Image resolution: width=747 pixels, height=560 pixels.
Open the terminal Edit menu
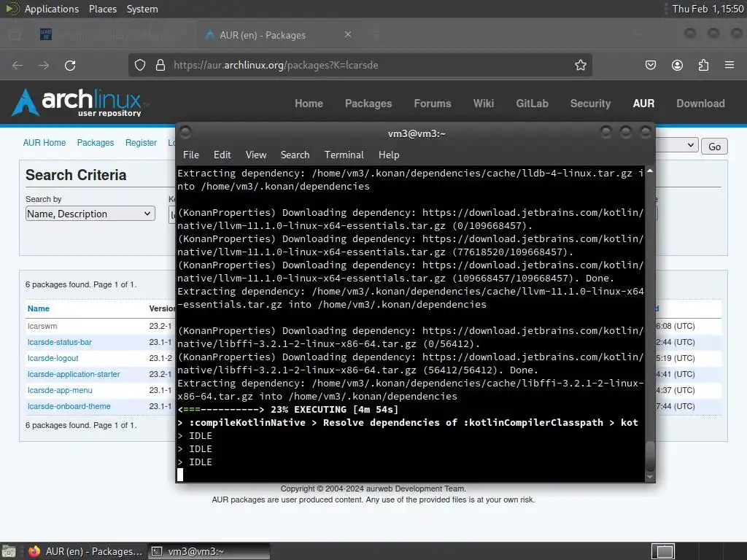tap(222, 155)
